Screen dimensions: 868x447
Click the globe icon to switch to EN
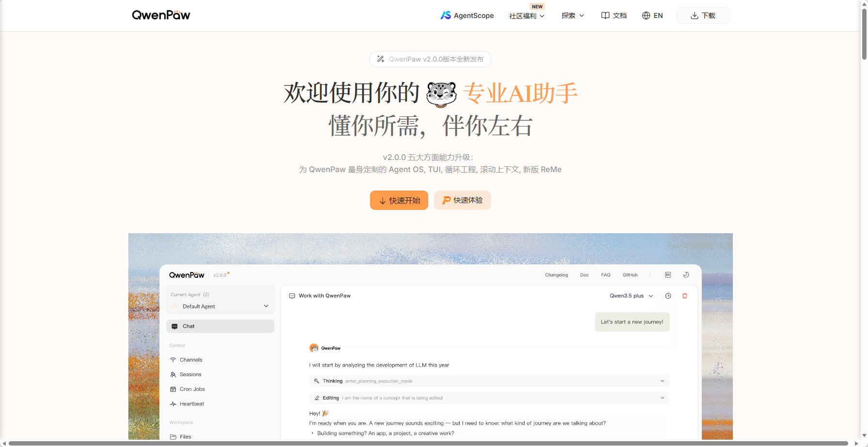tap(646, 16)
